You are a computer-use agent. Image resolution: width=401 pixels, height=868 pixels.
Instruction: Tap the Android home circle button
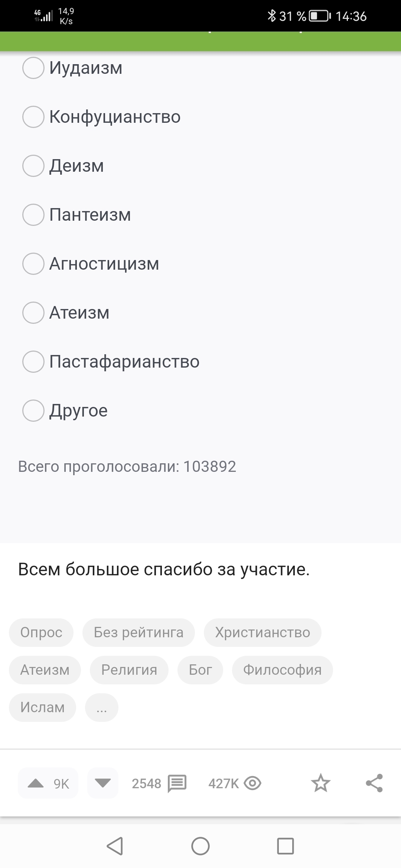click(x=200, y=846)
